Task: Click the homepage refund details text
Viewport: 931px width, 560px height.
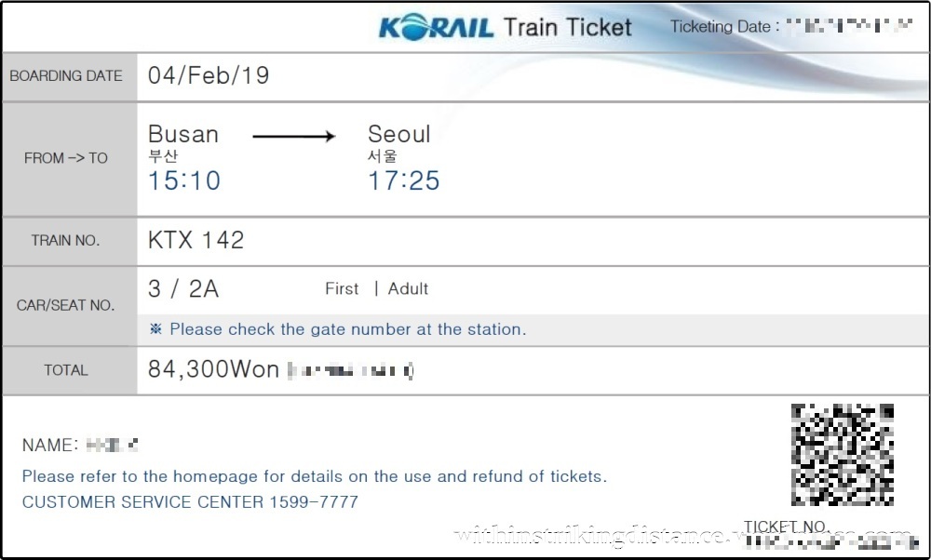Action: tap(314, 476)
